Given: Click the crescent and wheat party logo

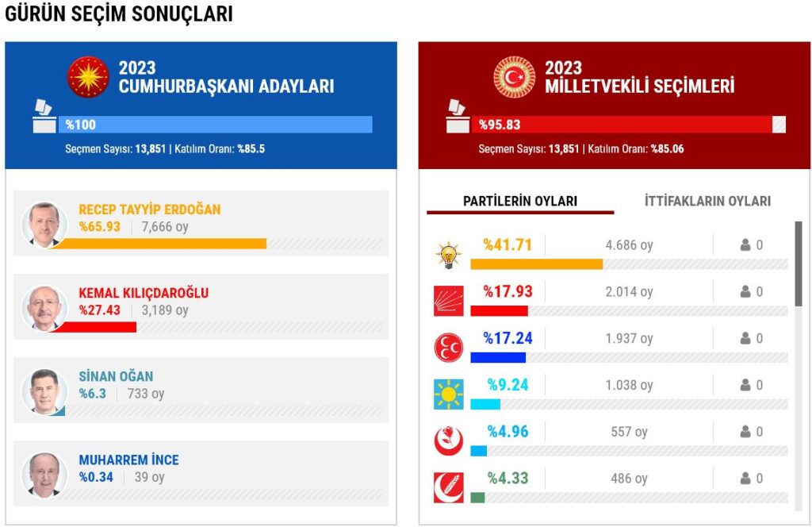Looking at the screenshot, I should coord(448,487).
